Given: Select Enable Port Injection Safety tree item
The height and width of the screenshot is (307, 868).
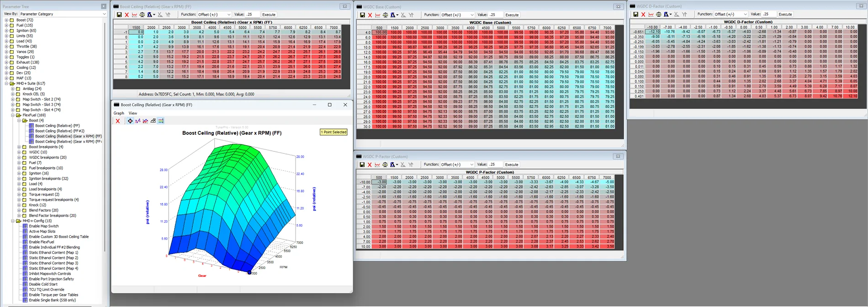Looking at the screenshot, I should (51, 279).
